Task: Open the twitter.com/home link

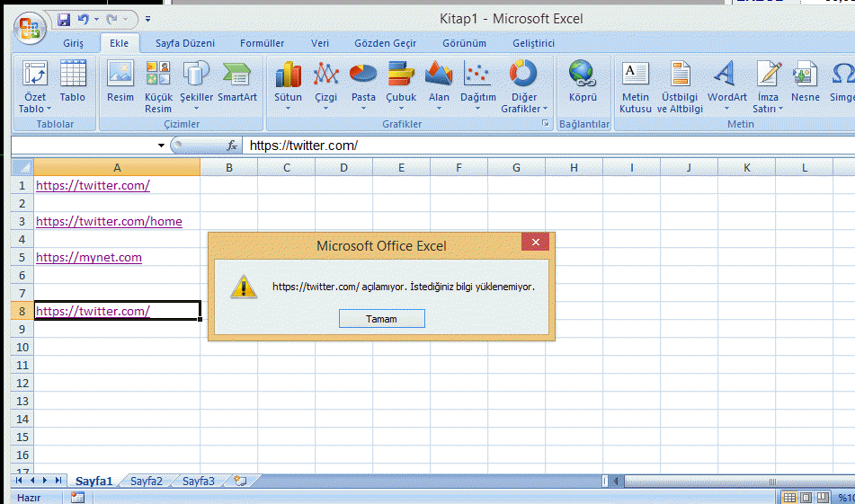Action: pyautogui.click(x=109, y=221)
